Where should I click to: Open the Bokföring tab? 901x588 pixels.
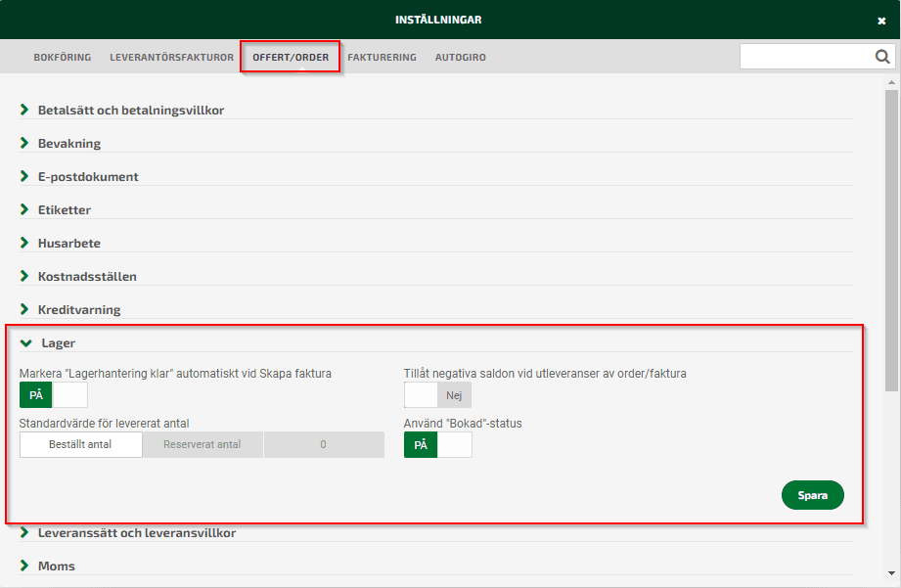point(62,57)
